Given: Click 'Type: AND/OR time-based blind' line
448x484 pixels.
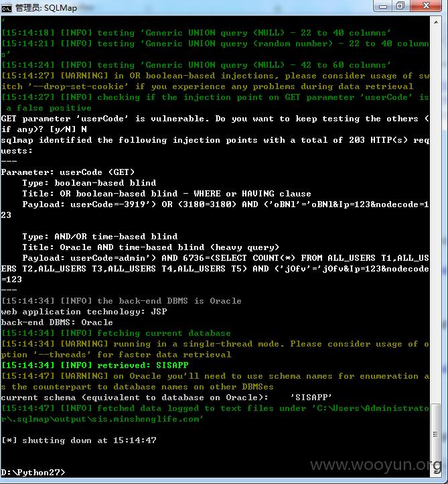Looking at the screenshot, I should pyautogui.click(x=100, y=237).
